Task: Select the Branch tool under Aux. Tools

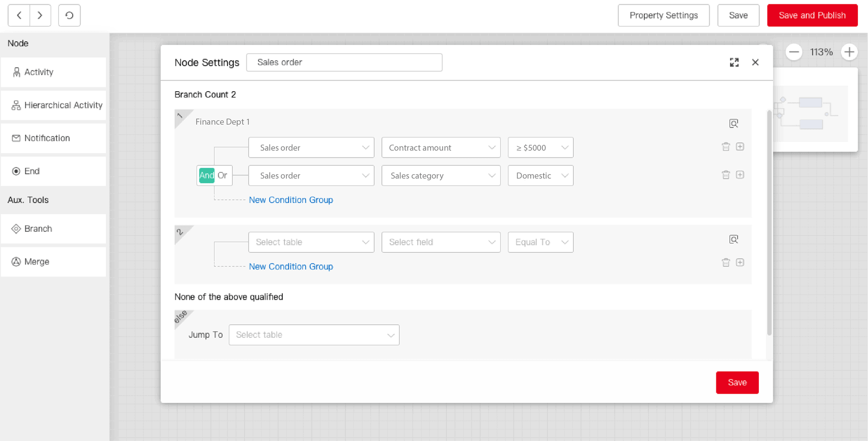Action: [x=38, y=229]
